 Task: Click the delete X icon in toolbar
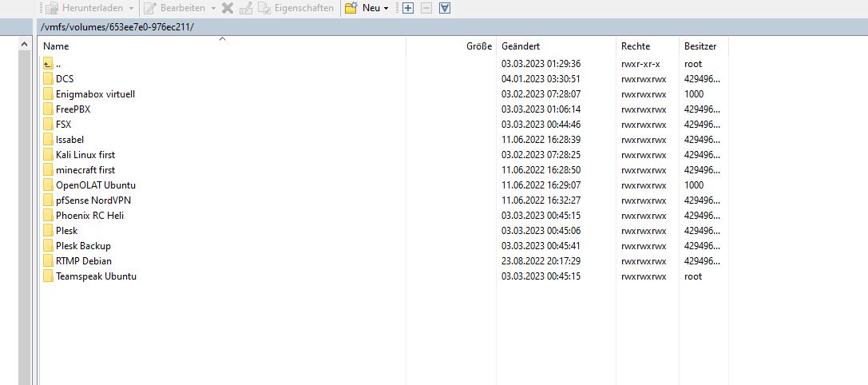point(228,8)
